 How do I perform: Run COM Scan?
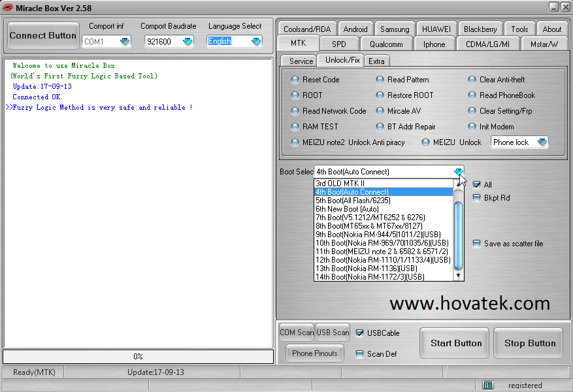click(x=297, y=333)
